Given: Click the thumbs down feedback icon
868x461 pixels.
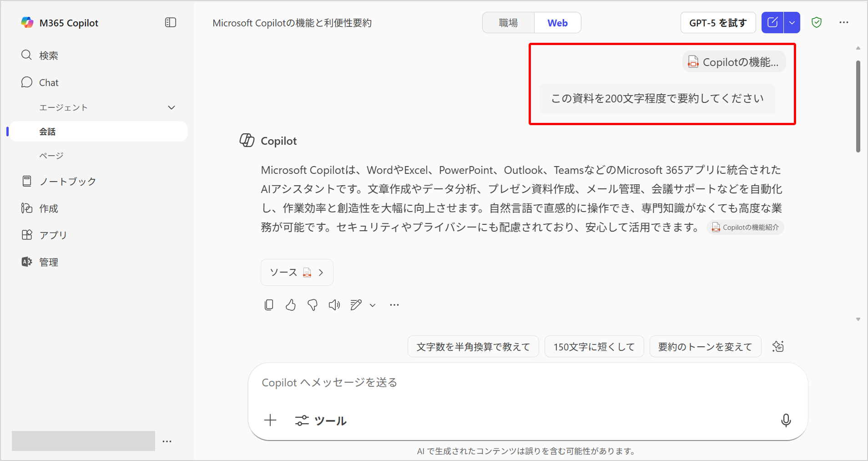Looking at the screenshot, I should tap(313, 305).
